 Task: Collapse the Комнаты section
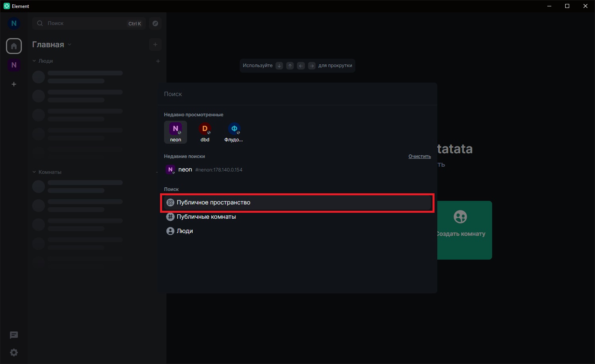[x=47, y=172]
